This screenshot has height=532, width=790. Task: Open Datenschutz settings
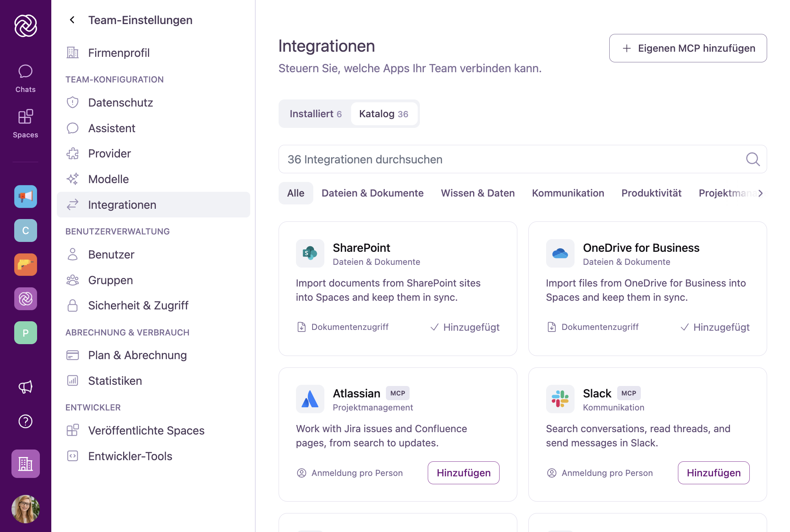(x=154, y=103)
